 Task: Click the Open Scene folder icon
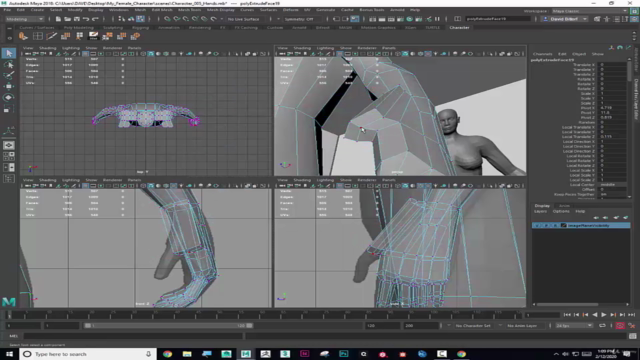point(67,19)
